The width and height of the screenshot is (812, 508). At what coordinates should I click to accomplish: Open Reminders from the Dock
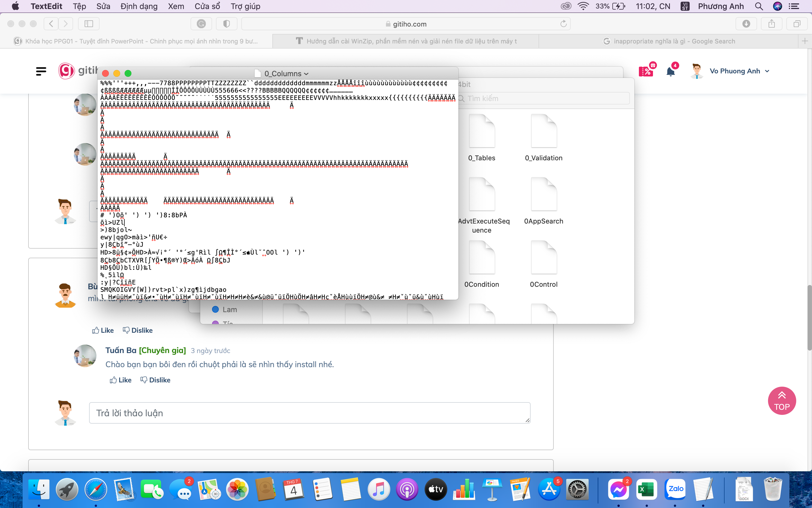tap(322, 489)
